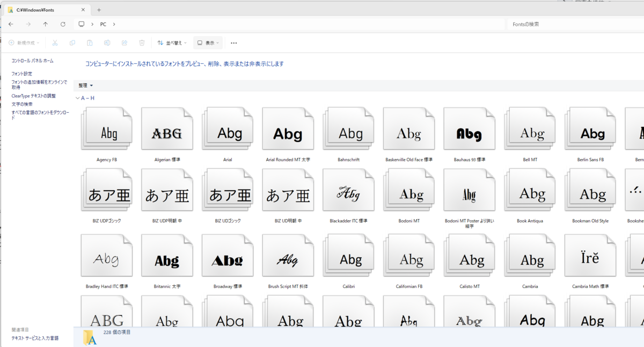Image resolution: width=644 pixels, height=347 pixels.
Task: Select Baskerville Old Face 標準 font
Action: pyautogui.click(x=409, y=129)
